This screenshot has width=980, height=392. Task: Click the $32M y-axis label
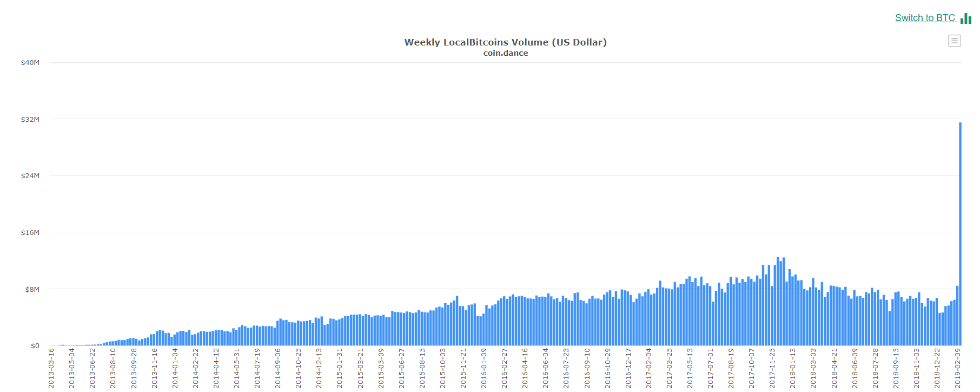[x=30, y=119]
